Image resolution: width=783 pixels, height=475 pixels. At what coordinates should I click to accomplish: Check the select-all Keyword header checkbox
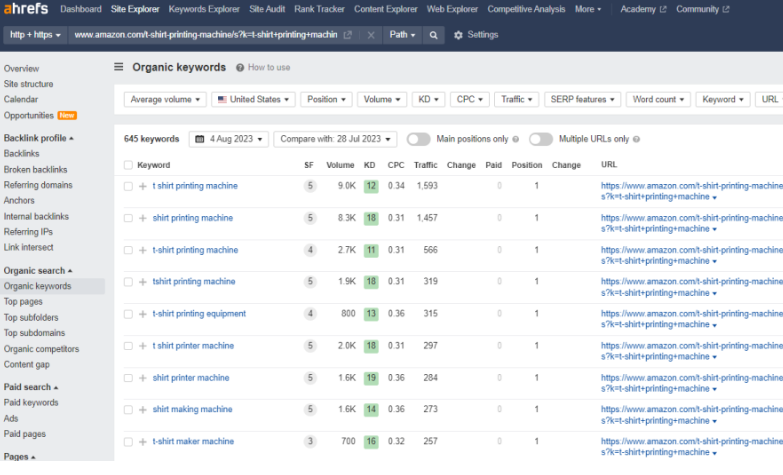pyautogui.click(x=128, y=165)
